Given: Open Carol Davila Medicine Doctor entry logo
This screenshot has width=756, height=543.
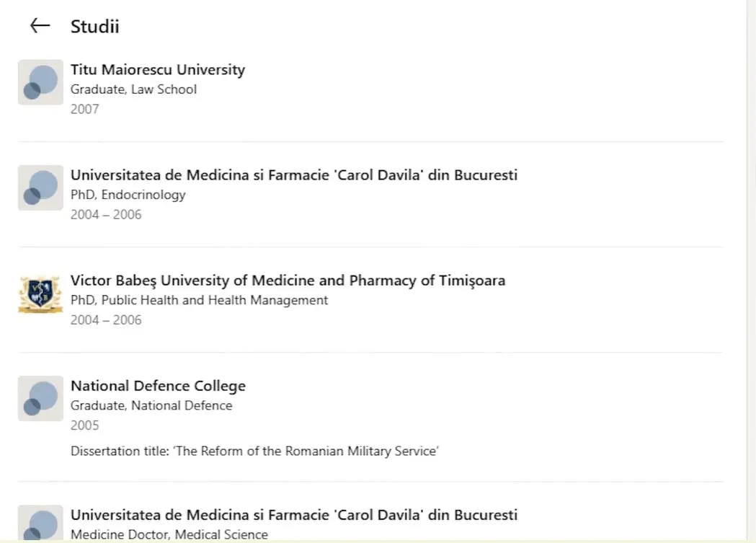Looking at the screenshot, I should click(x=40, y=524).
